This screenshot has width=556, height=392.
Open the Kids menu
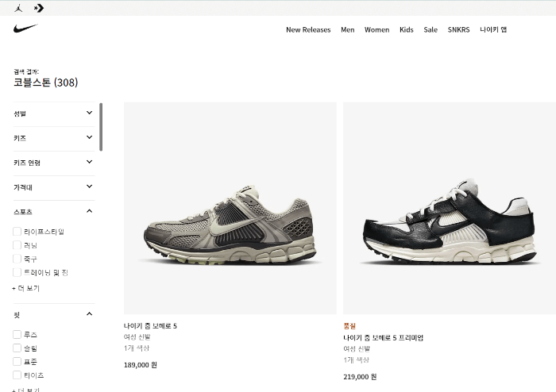pos(407,29)
